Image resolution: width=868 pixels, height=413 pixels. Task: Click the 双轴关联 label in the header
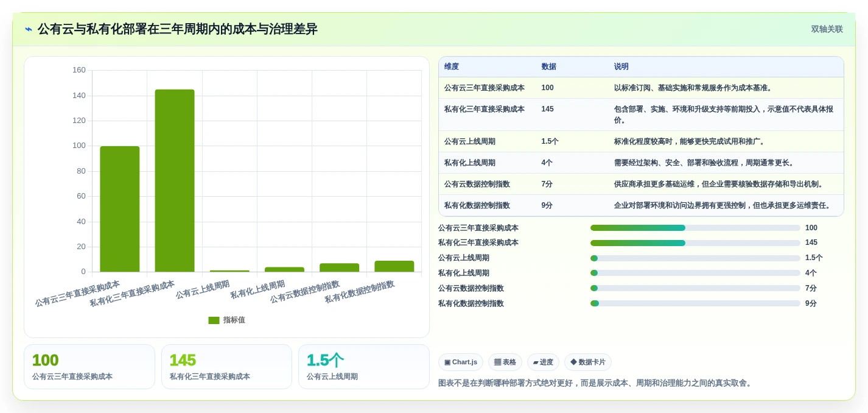pyautogui.click(x=827, y=29)
